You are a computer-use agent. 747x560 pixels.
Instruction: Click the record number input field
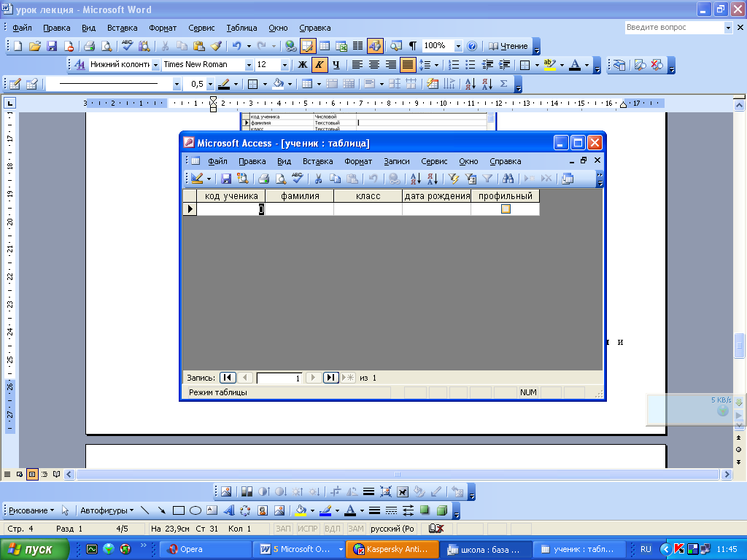point(279,378)
